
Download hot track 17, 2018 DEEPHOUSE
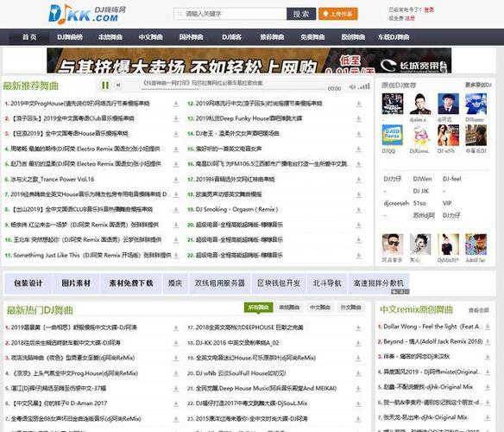click(358, 327)
